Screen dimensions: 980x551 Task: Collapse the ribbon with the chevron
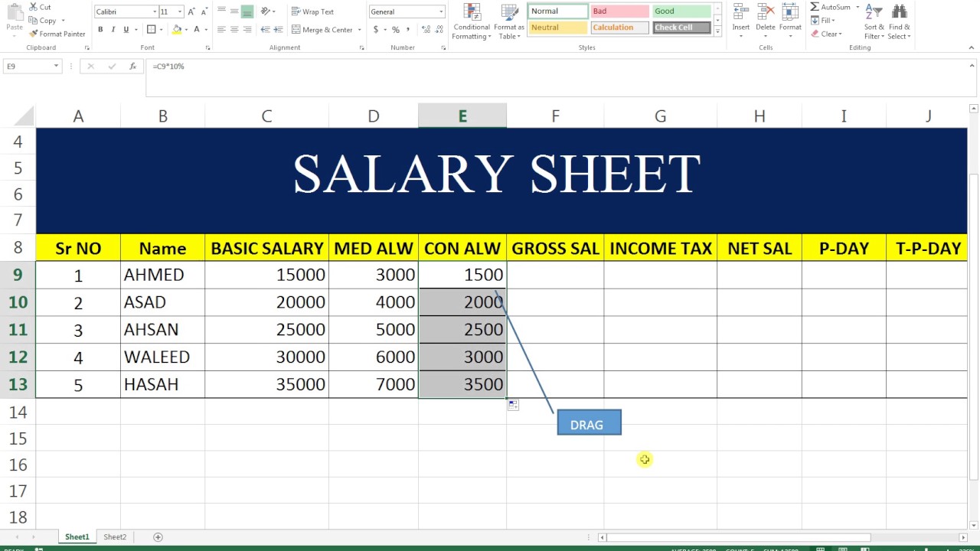[x=971, y=47]
